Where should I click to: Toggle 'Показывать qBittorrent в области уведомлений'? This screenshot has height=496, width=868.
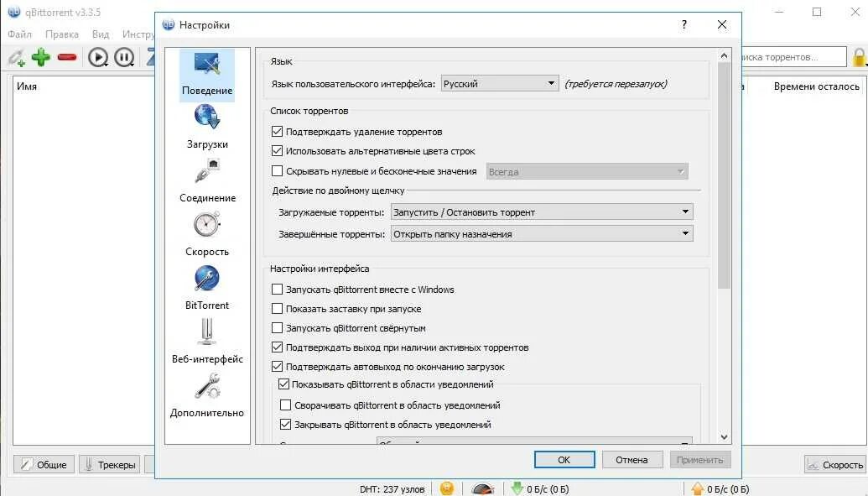(284, 384)
